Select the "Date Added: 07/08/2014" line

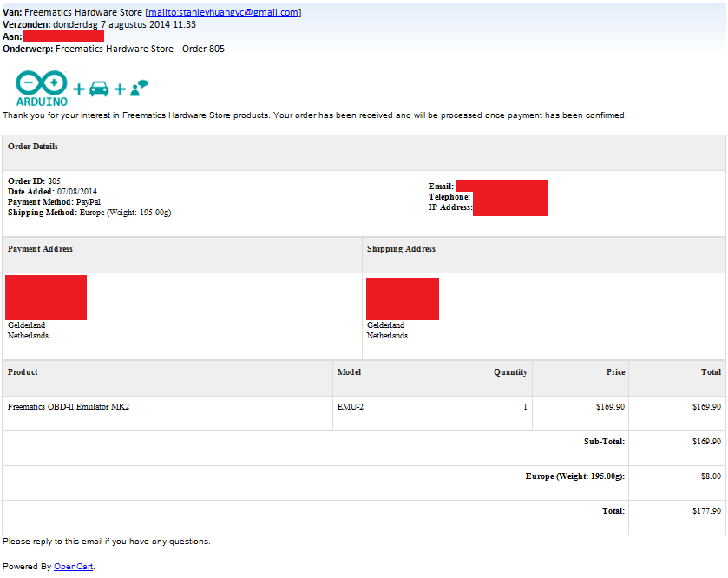pos(52,191)
